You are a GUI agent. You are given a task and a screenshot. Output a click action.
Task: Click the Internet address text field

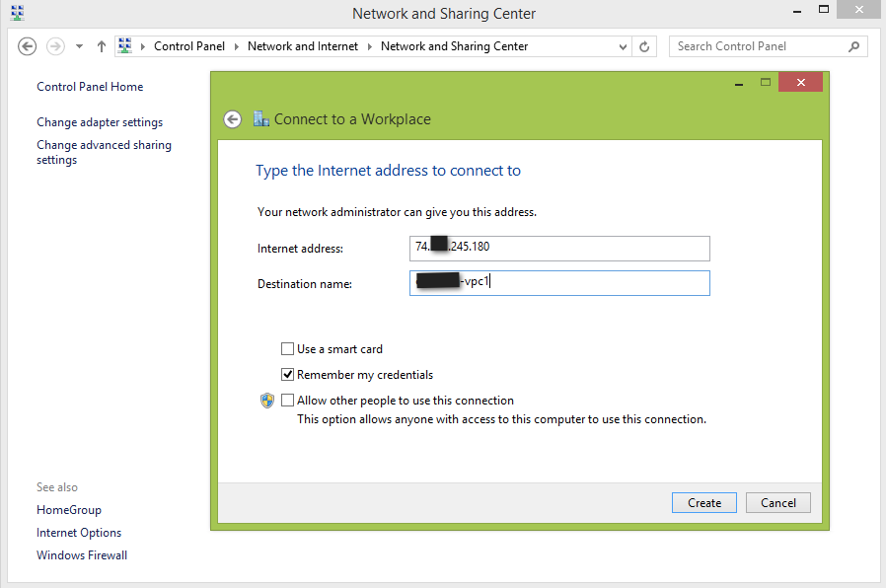click(x=559, y=248)
